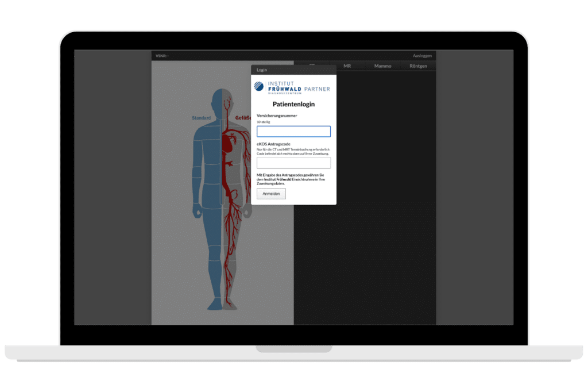Screen dimensions: 588x392
Task: Click the Ausloggen link
Action: click(x=422, y=56)
